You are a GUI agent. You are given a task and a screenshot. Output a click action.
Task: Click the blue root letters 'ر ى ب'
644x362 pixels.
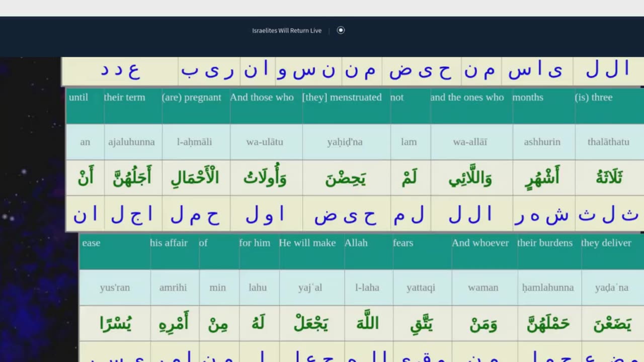pyautogui.click(x=208, y=70)
